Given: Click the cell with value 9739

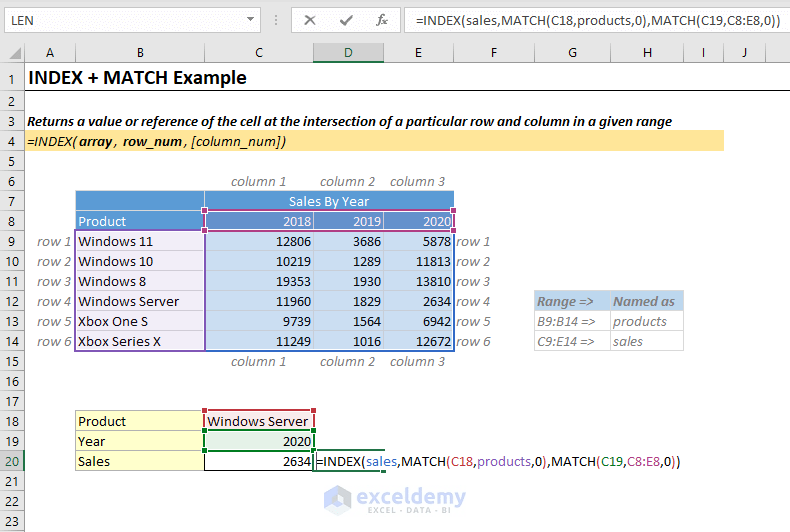Looking at the screenshot, I should click(x=259, y=321).
